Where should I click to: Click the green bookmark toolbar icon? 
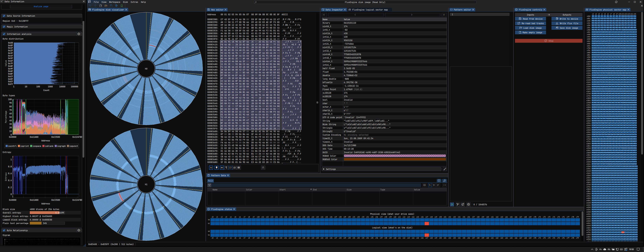122,6
